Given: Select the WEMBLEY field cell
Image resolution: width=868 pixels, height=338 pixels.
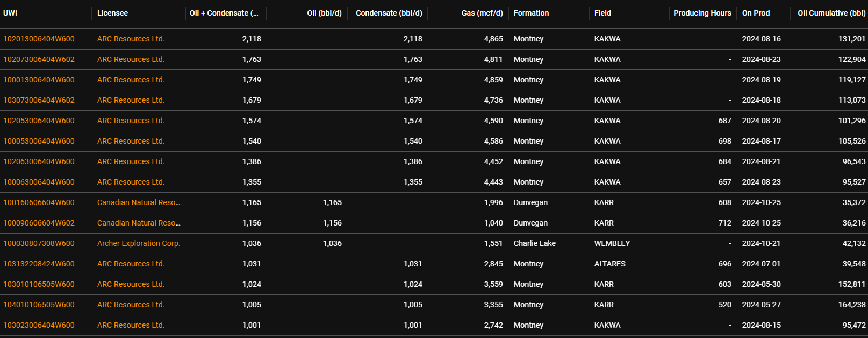Looking at the screenshot, I should point(612,243).
